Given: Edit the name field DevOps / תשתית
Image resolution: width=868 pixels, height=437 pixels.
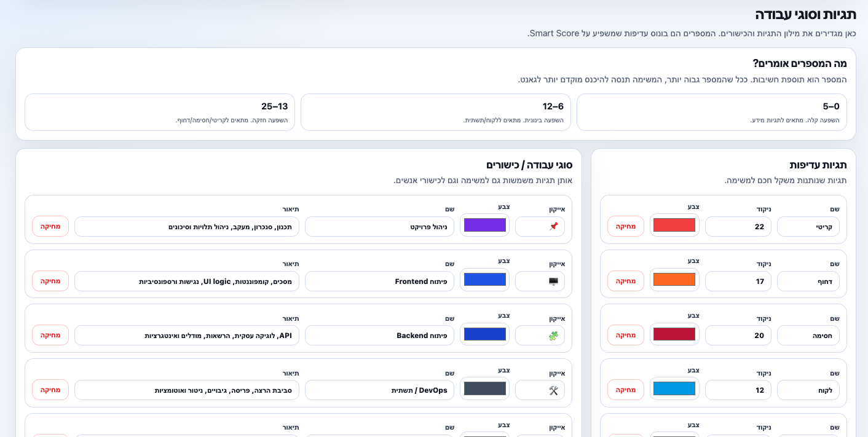Looking at the screenshot, I should coord(380,390).
